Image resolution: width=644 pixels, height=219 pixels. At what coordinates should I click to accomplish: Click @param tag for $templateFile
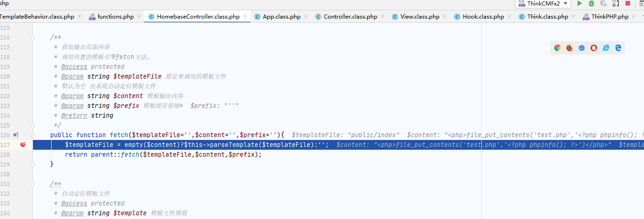point(72,76)
